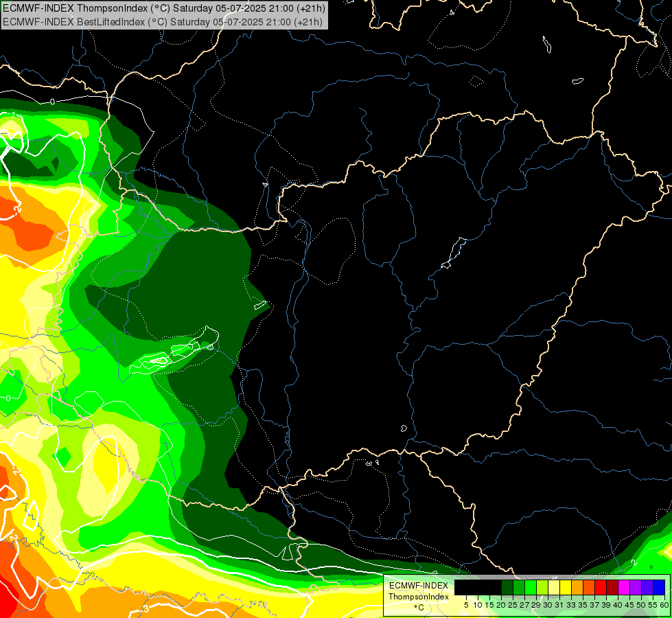Click the ThompsonIndex title line at top
This screenshot has width=672, height=618.
(x=164, y=8)
